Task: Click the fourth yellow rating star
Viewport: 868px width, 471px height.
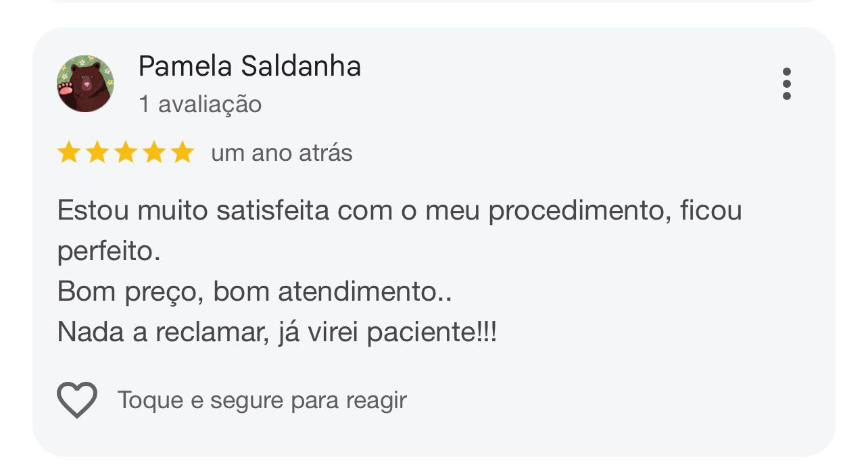Action: coord(154,153)
